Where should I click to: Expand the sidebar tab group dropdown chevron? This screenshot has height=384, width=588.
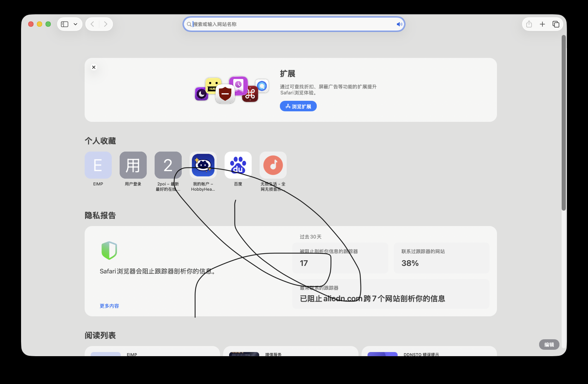click(x=76, y=24)
